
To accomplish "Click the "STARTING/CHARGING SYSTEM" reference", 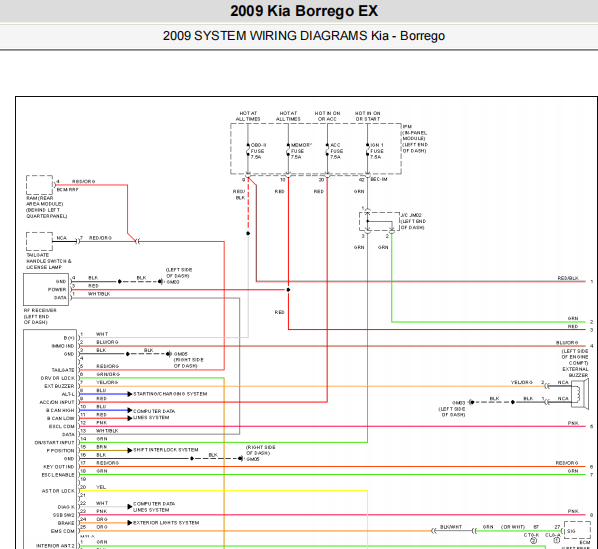I will 170,394.
